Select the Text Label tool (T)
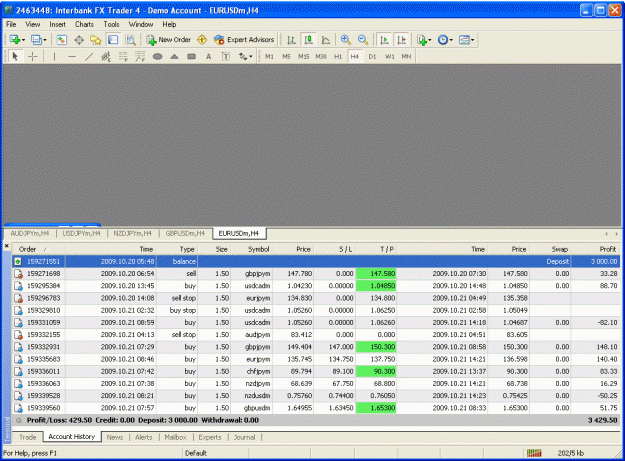Screen dimensions: 625x461 pos(226,57)
